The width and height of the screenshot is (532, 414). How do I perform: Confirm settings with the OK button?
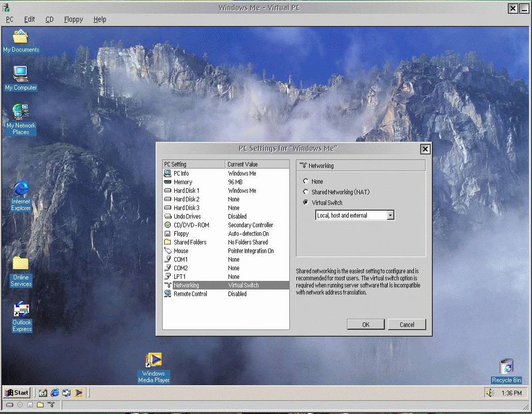click(x=366, y=324)
